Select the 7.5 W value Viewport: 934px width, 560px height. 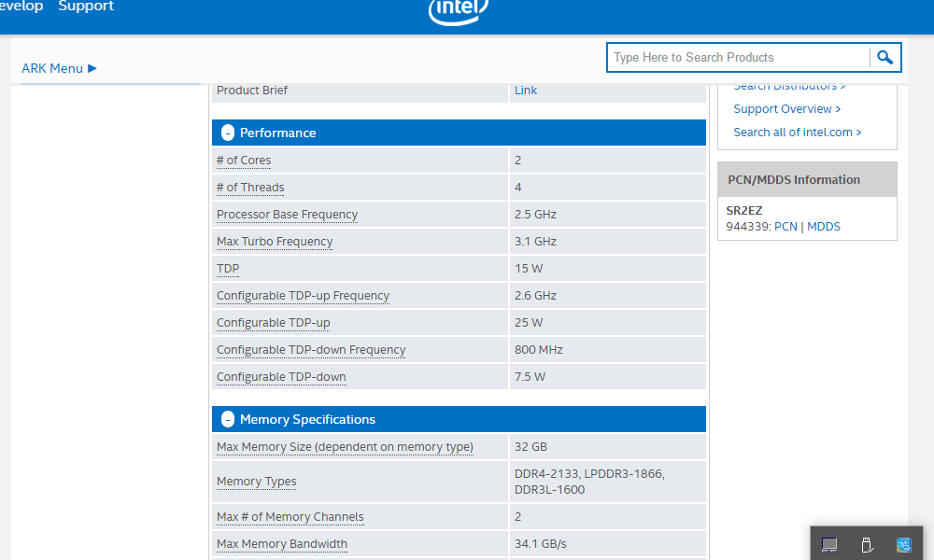coord(530,377)
